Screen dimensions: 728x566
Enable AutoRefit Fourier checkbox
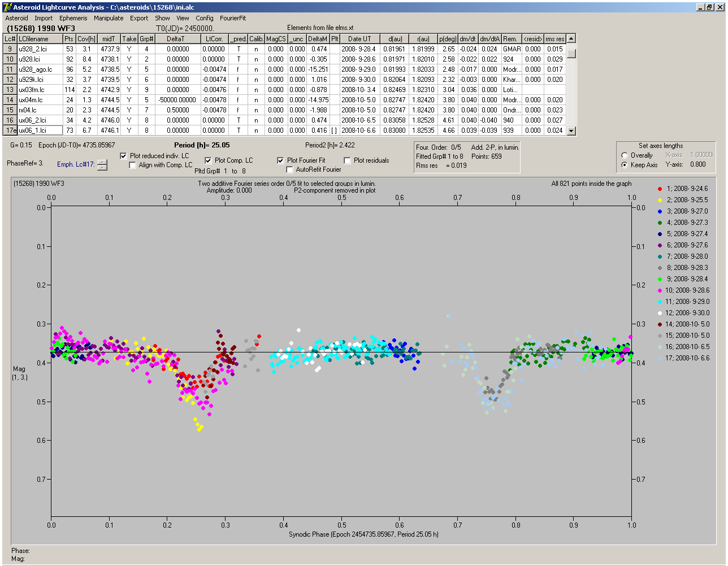click(x=290, y=169)
